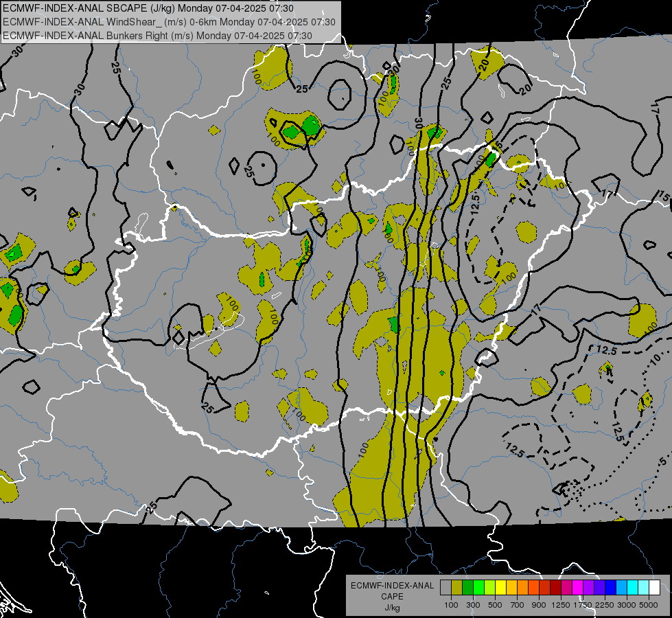Screen dimensions: 672x618
Task: Click the 3000 tick label under the color bar
Action: pyautogui.click(x=627, y=605)
